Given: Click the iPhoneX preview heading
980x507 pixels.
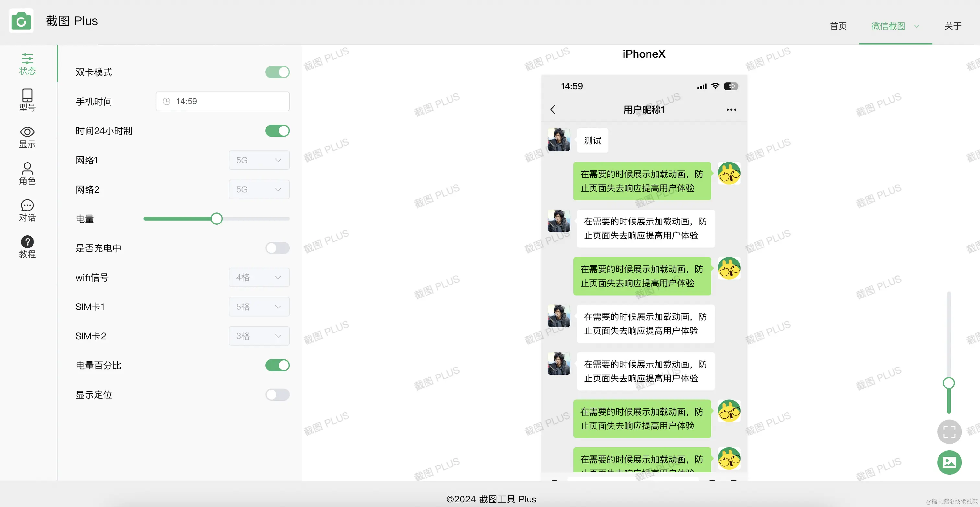Looking at the screenshot, I should click(644, 54).
